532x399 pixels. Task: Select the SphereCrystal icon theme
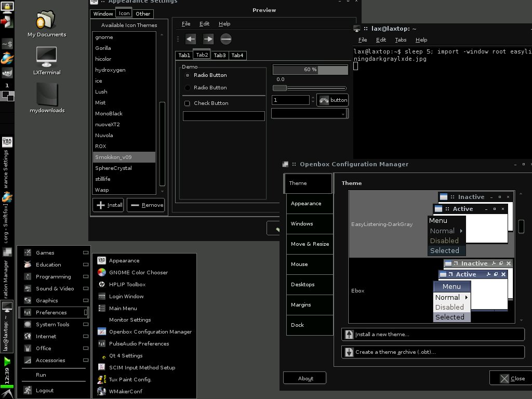[124, 168]
